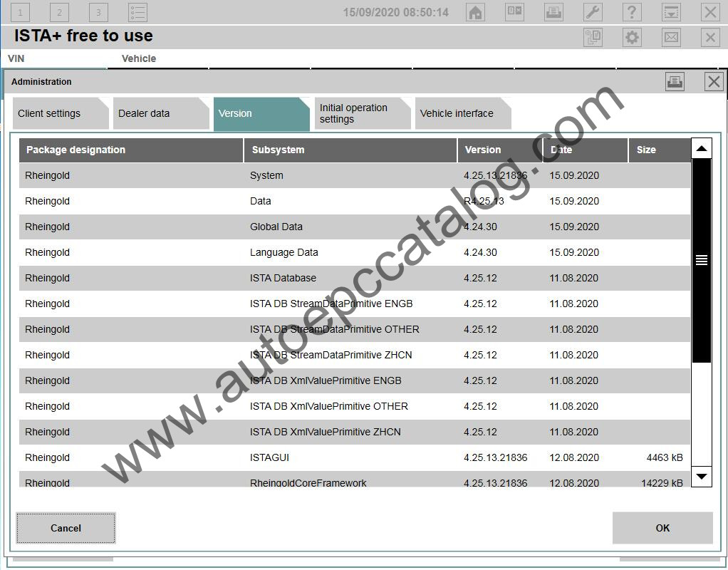728x570 pixels.
Task: Click the number 2 session button
Action: [59, 12]
